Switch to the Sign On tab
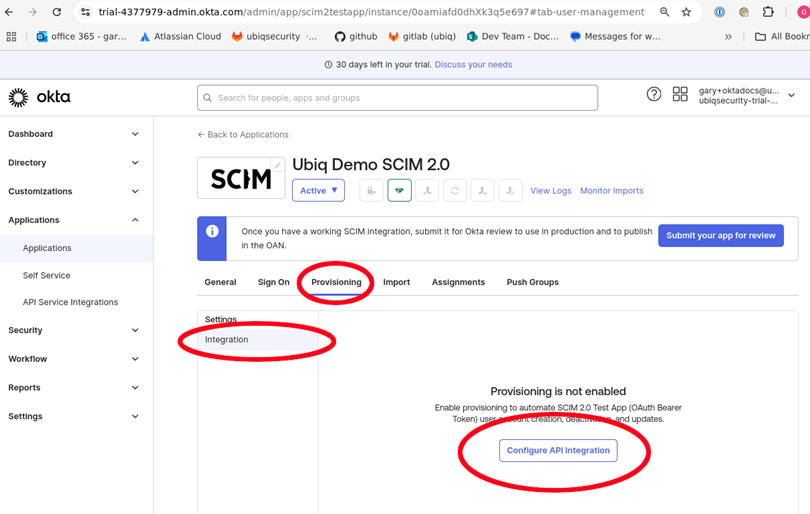Screen dimensions: 810x514 tap(274, 282)
